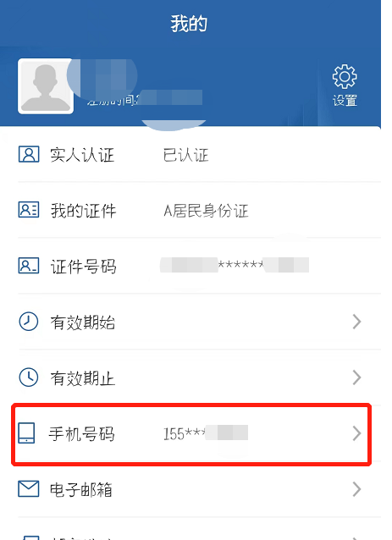Image resolution: width=392 pixels, height=540 pixels.
Task: Tap the default profile avatar picture
Action: click(x=46, y=85)
